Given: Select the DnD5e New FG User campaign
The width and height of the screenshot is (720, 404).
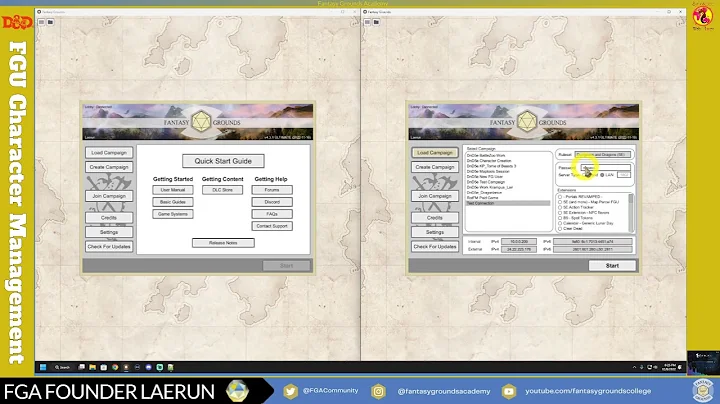Looking at the screenshot, I should pos(484,177).
